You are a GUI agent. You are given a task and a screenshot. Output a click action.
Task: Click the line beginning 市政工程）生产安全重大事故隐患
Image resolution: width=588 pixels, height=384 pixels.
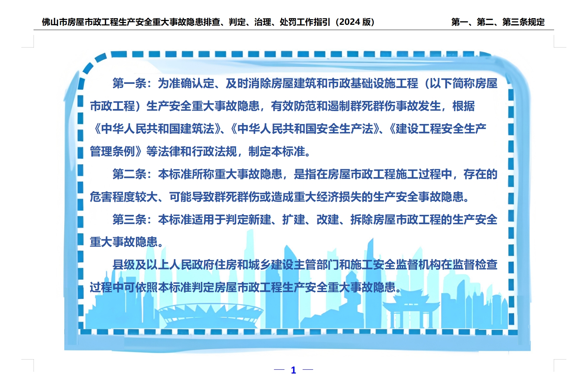tap(282, 106)
